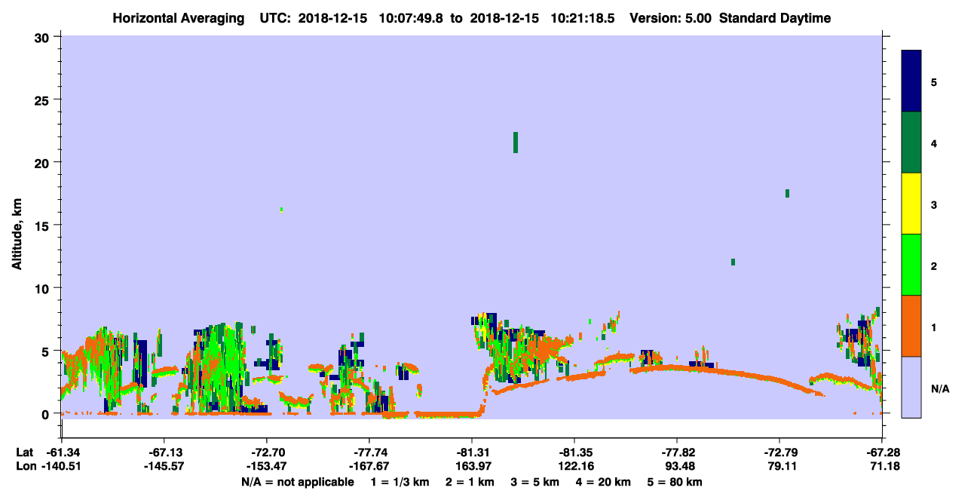Click the small green feature near 12 km altitude
Viewport: 980px width, 503px height.
pyautogui.click(x=733, y=262)
